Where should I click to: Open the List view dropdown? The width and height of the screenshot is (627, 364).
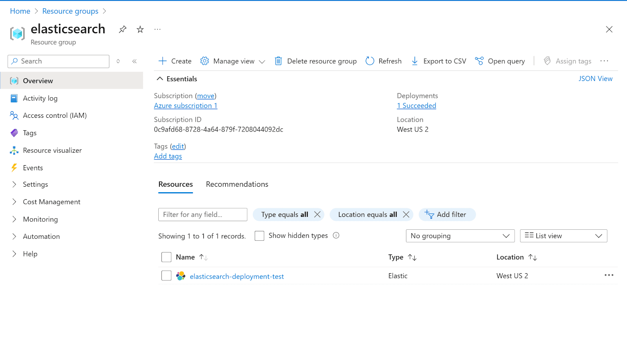pos(563,236)
